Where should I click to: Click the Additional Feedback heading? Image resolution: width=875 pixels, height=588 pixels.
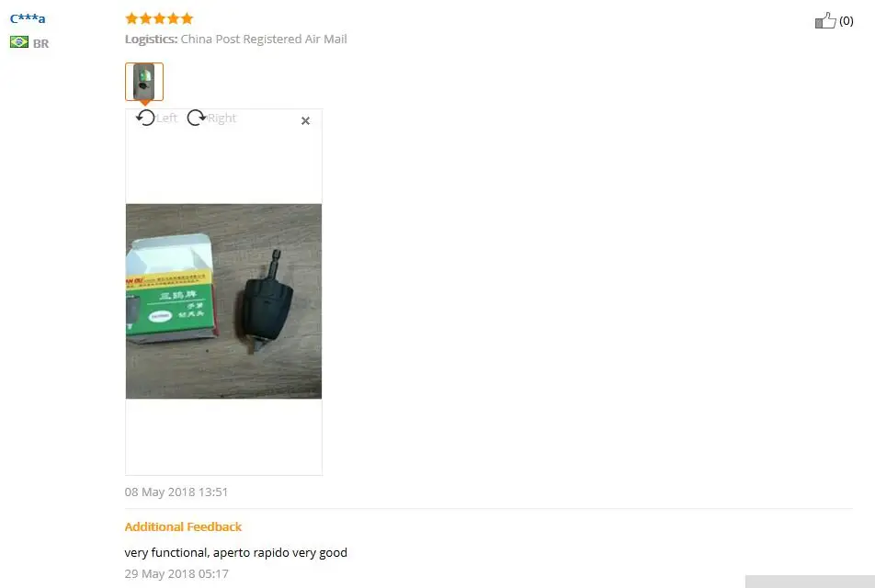coord(183,526)
